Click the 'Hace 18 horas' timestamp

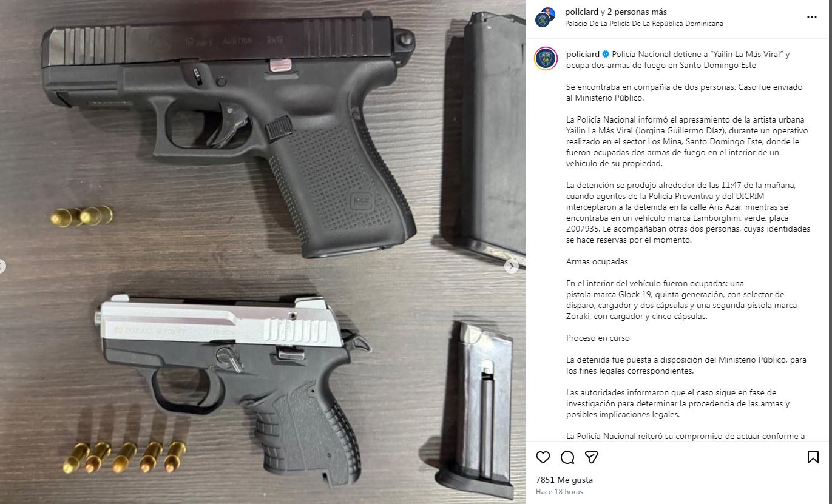click(x=559, y=492)
